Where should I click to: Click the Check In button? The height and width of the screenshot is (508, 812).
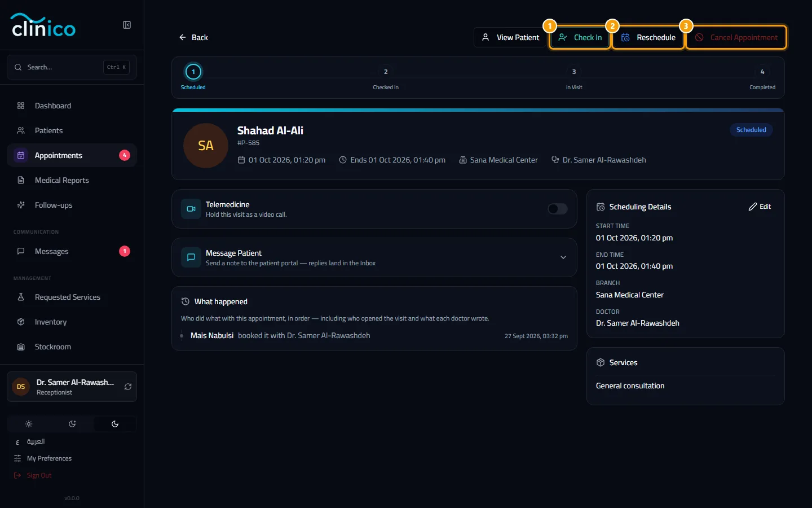tap(580, 37)
